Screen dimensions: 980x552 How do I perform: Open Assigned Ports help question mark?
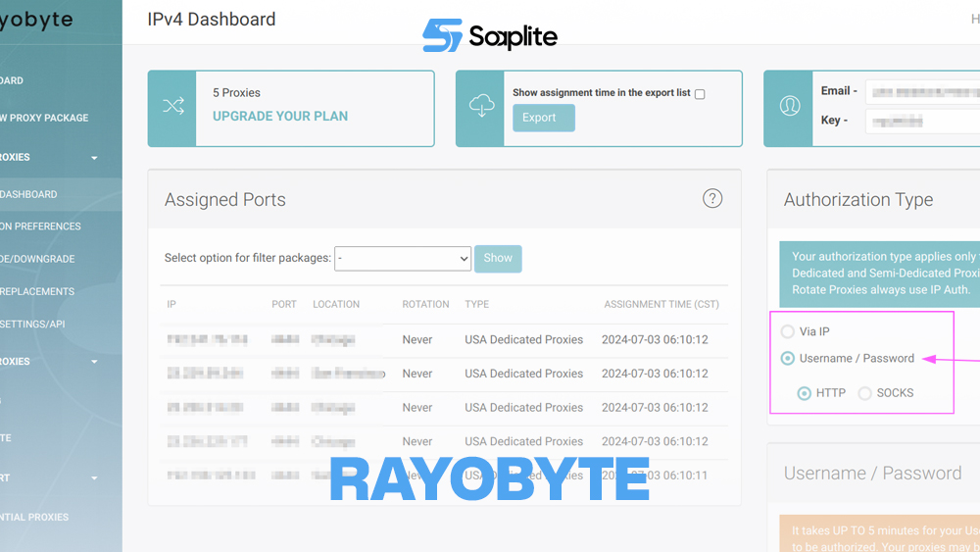[x=712, y=199]
